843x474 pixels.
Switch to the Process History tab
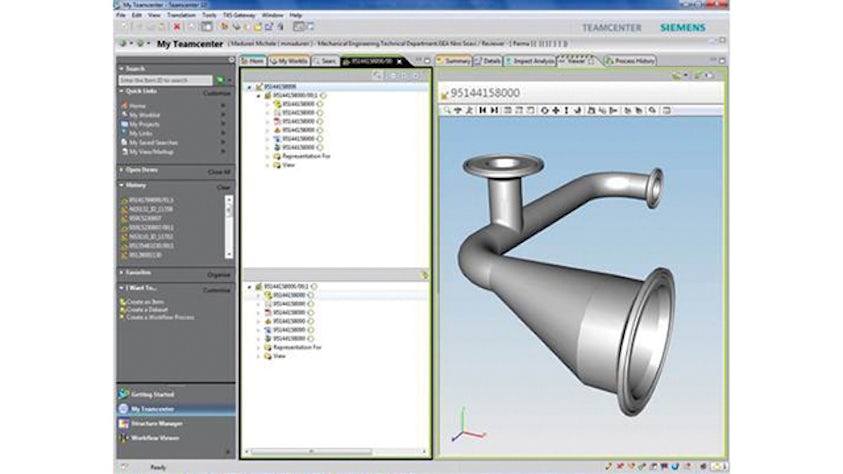(630, 61)
